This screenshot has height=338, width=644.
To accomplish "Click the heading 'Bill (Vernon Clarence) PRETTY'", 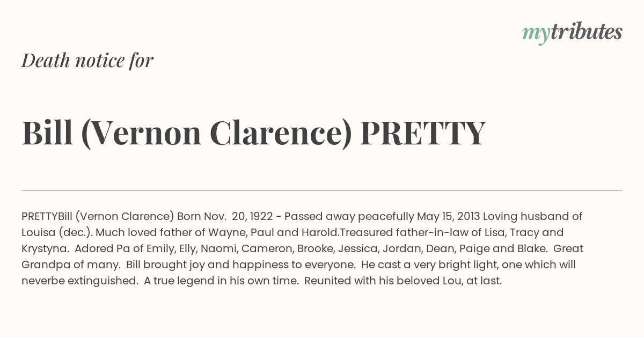I will tap(253, 133).
